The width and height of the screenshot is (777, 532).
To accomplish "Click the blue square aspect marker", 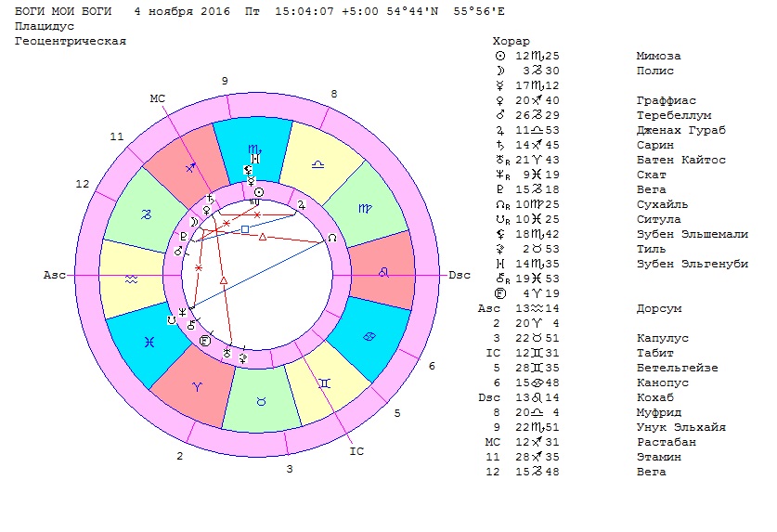I will 245,227.
